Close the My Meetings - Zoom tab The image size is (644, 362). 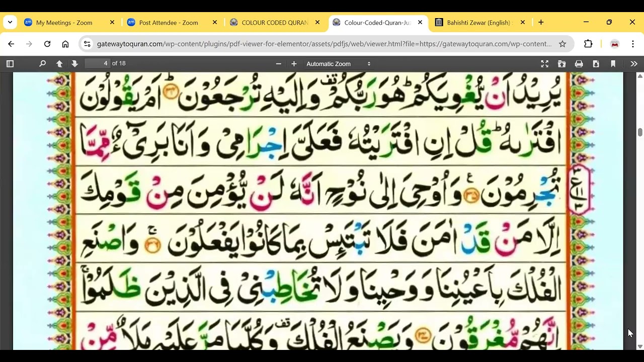112,23
